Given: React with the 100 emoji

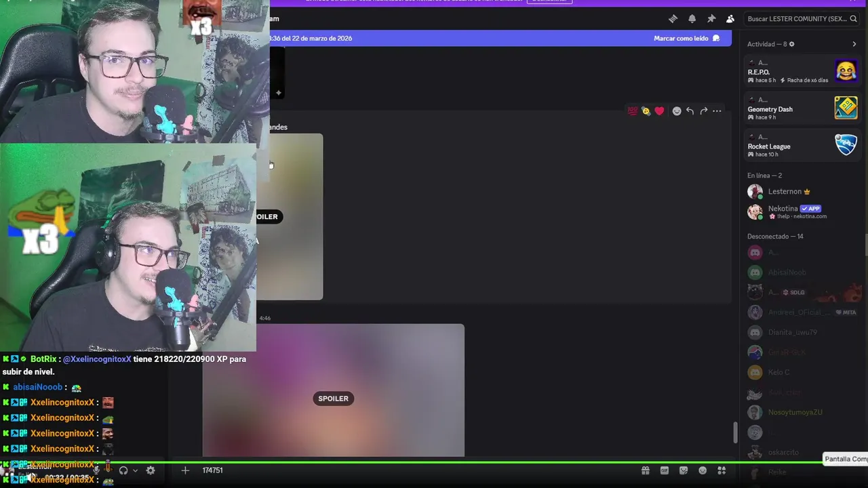Looking at the screenshot, I should (x=633, y=111).
